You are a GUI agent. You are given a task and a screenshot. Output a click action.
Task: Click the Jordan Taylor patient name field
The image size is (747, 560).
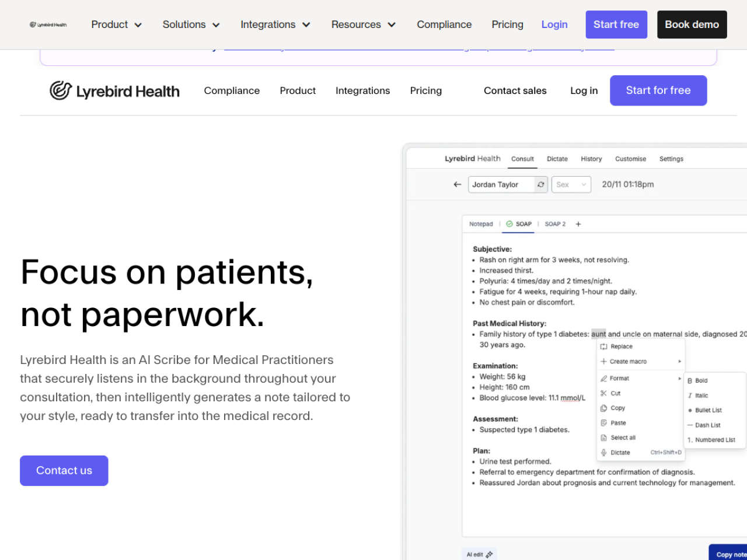pos(501,184)
